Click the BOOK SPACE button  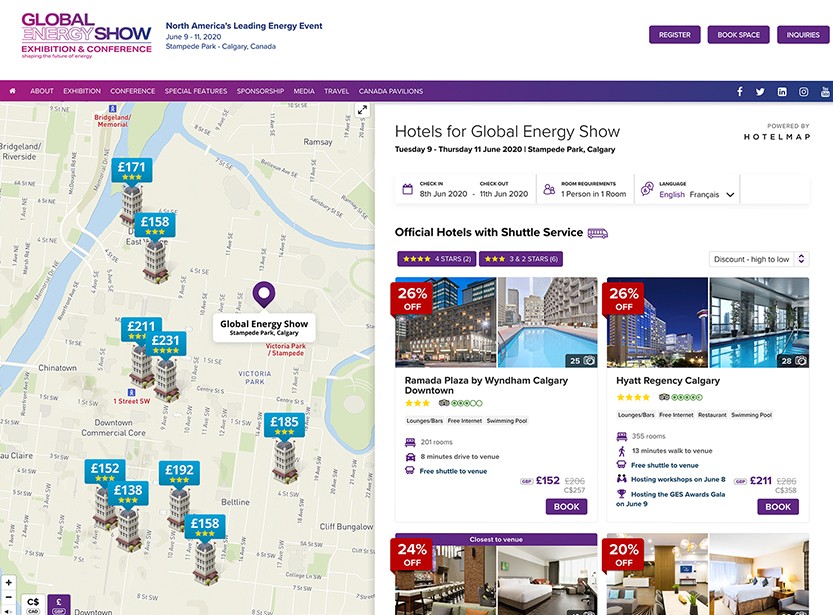click(x=738, y=35)
